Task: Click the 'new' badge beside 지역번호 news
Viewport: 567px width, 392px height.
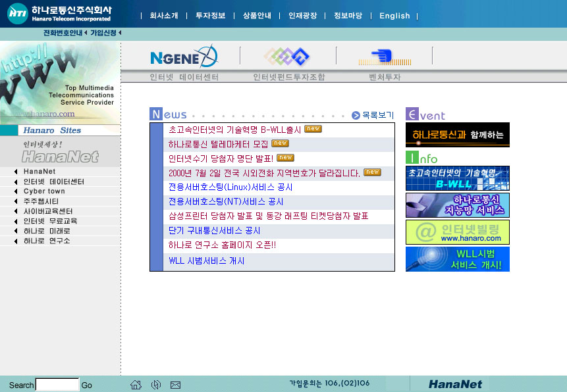Action: [373, 172]
